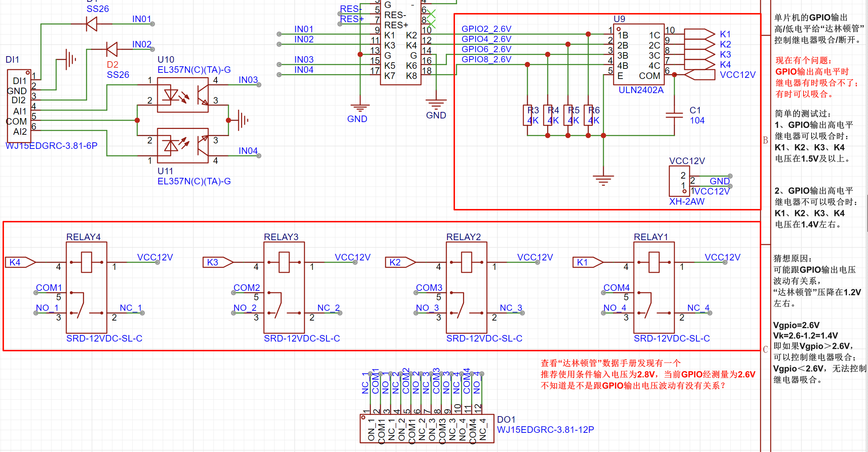Click the U11 optocoupler symbol
Image resolution: width=868 pixels, height=452 pixels.
[x=182, y=146]
